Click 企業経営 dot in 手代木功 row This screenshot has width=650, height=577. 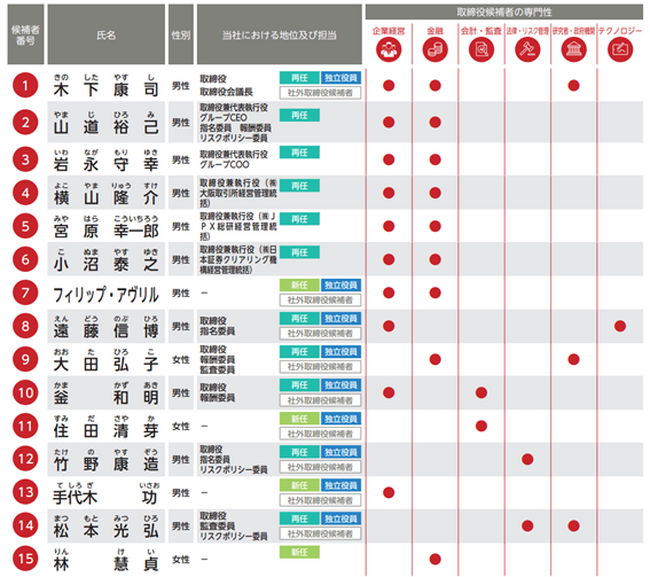click(388, 492)
